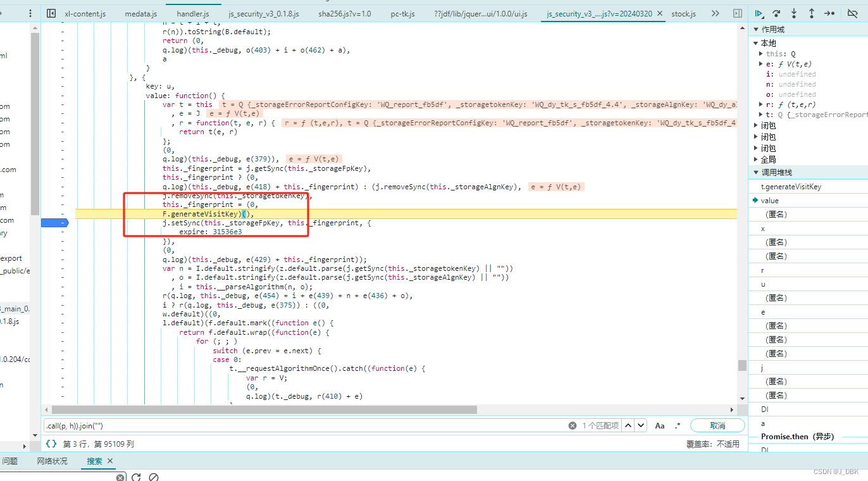Select the 'x' call stack frame
This screenshot has height=481, width=868.
(808, 228)
